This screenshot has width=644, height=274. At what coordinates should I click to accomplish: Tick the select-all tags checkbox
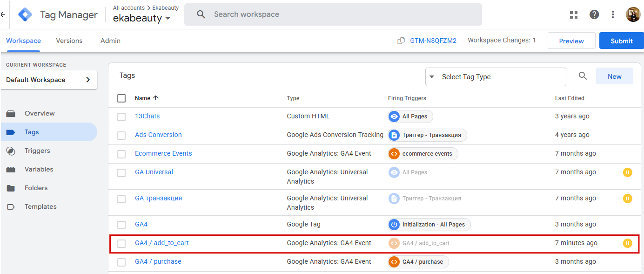click(x=121, y=98)
